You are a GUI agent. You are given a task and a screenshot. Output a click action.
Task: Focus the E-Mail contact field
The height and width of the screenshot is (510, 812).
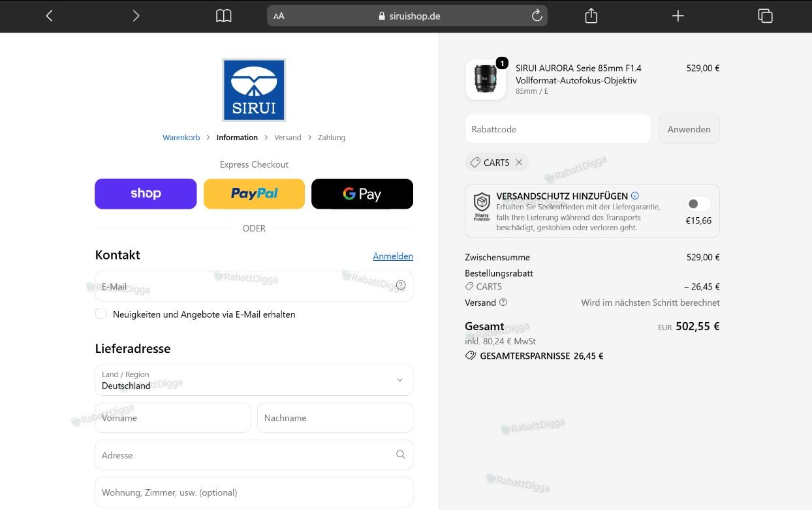pos(254,286)
